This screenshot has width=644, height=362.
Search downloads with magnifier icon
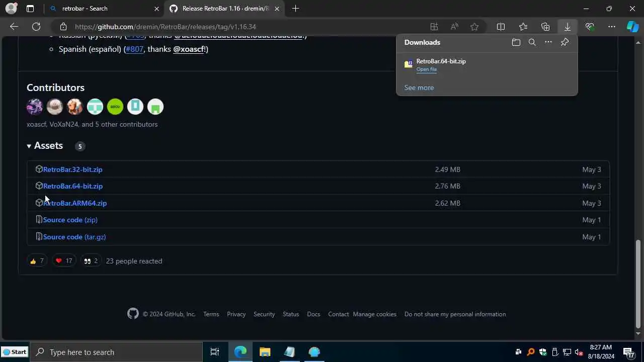532,42
